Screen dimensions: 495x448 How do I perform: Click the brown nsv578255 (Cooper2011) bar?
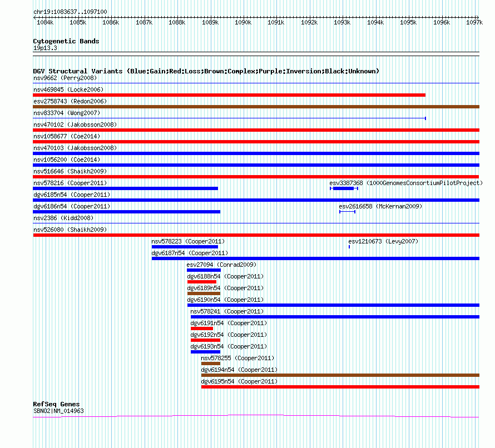point(211,364)
